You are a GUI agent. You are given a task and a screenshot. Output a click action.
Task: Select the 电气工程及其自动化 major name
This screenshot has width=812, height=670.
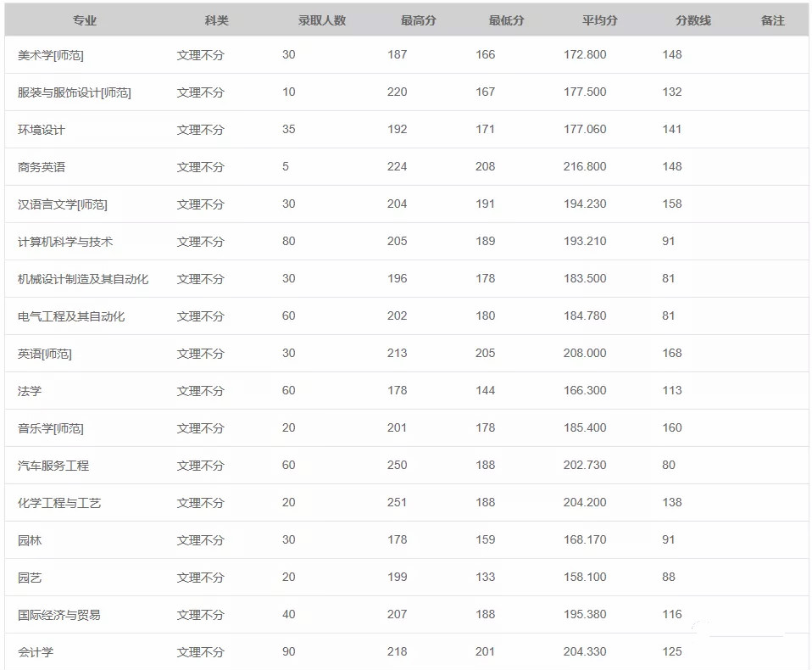(x=71, y=316)
